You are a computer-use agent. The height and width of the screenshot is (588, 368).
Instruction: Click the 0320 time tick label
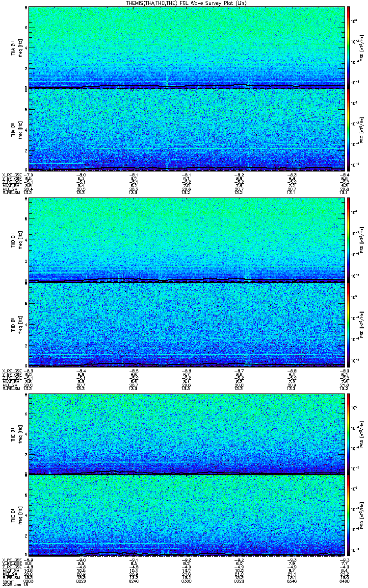point(238,581)
